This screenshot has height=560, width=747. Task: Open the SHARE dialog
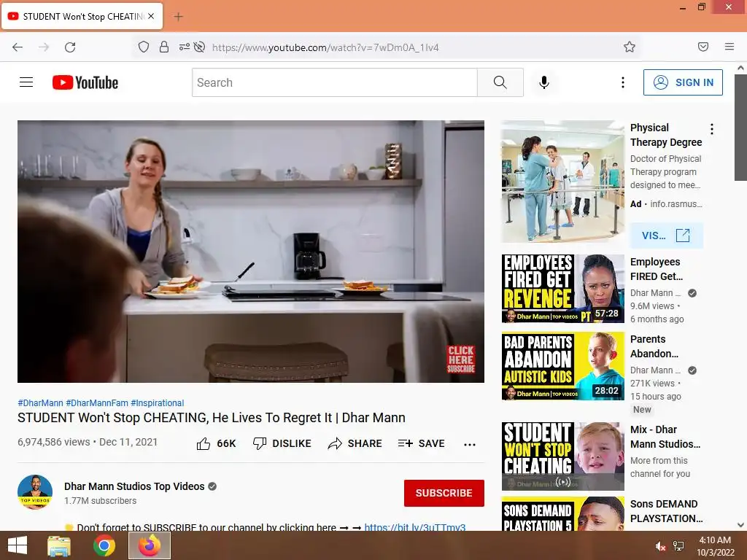[355, 443]
